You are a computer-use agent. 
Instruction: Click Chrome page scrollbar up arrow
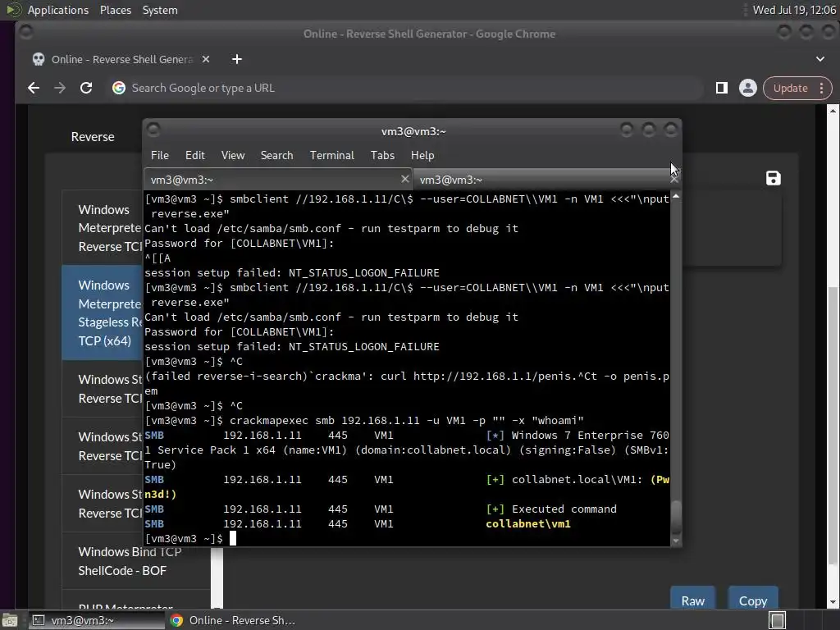click(833, 111)
